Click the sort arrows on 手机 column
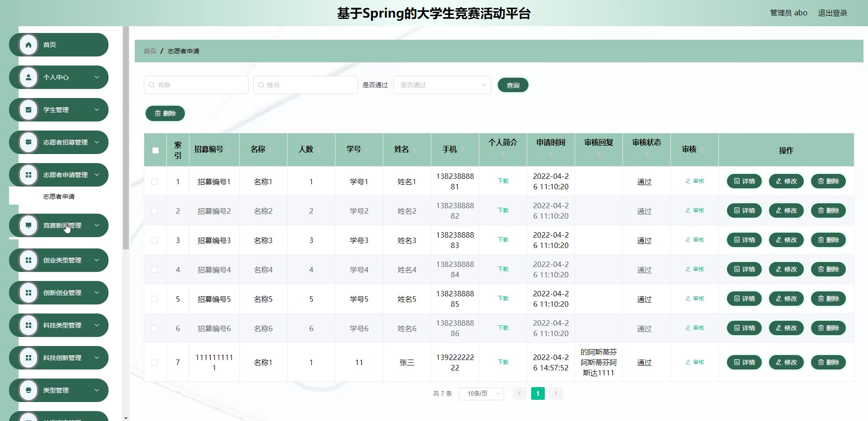868x421 pixels. click(x=462, y=150)
